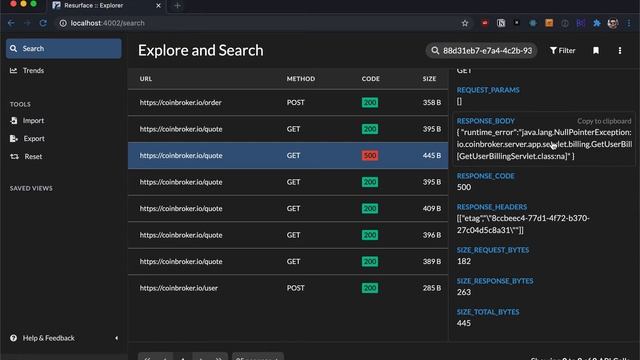Go back with the browser back arrow
The height and width of the screenshot is (360, 640).
pyautogui.click(x=11, y=23)
